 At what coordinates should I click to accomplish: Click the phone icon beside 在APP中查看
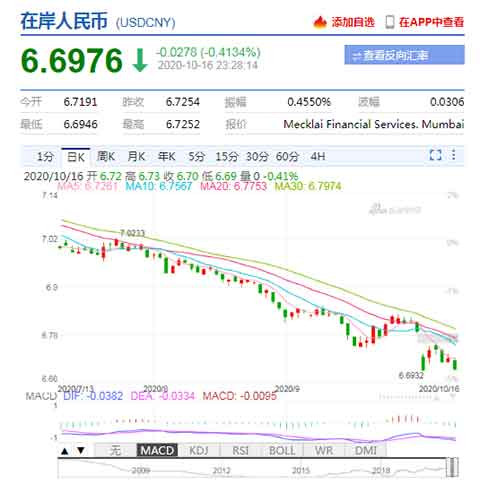389,22
